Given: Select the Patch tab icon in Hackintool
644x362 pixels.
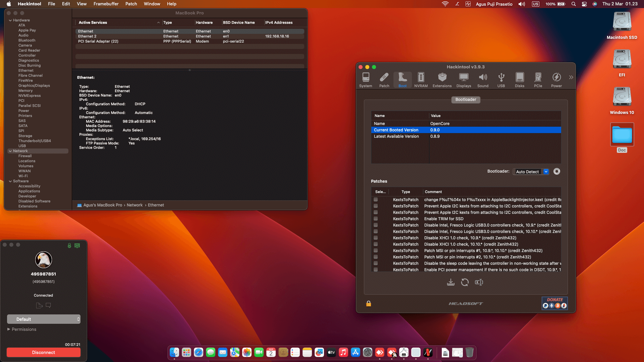Looking at the screenshot, I should [384, 79].
